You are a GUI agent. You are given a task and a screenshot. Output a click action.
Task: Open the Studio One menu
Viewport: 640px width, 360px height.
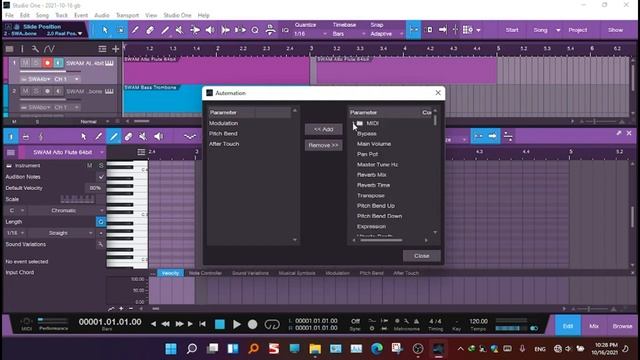point(177,15)
